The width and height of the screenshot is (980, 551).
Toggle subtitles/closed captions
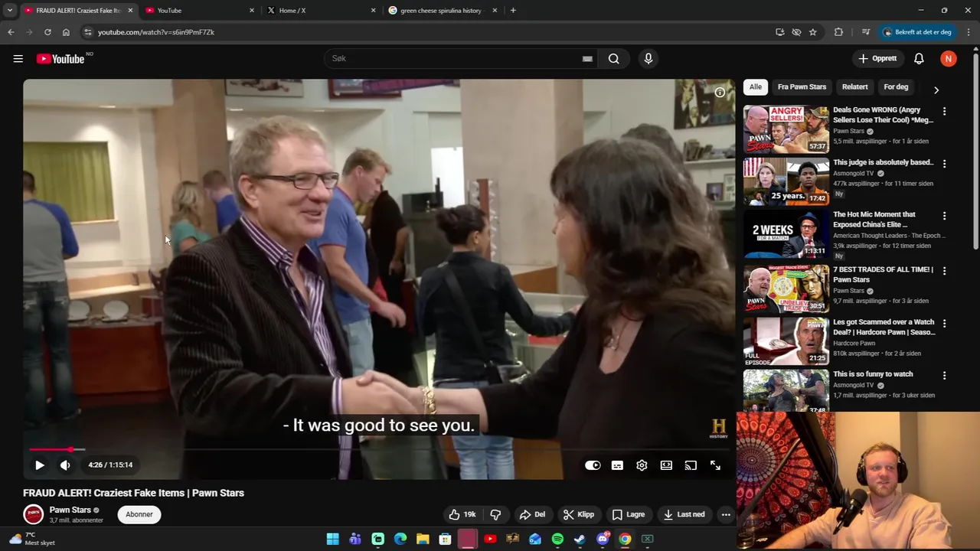(x=617, y=465)
